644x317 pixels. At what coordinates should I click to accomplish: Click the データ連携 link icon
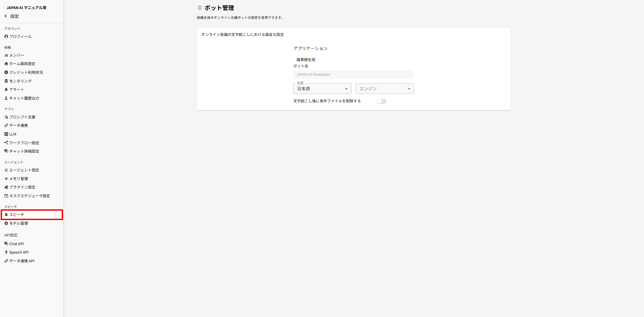pyautogui.click(x=6, y=125)
